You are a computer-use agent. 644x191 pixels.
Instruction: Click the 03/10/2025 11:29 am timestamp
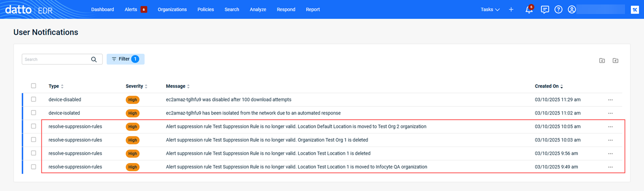tap(557, 100)
